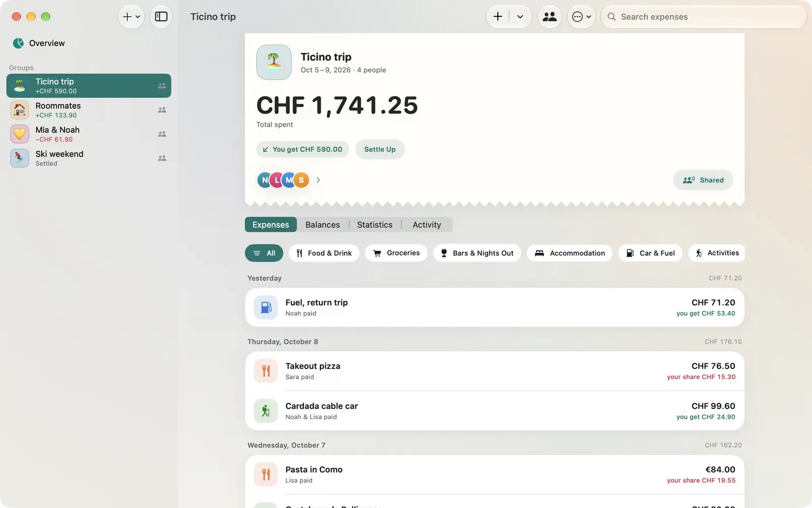Expand the add expense dropdown arrow
812x508 pixels.
pos(520,17)
